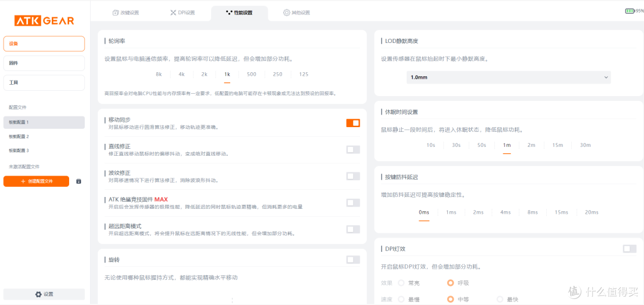Click the battery level icon

pos(630,11)
